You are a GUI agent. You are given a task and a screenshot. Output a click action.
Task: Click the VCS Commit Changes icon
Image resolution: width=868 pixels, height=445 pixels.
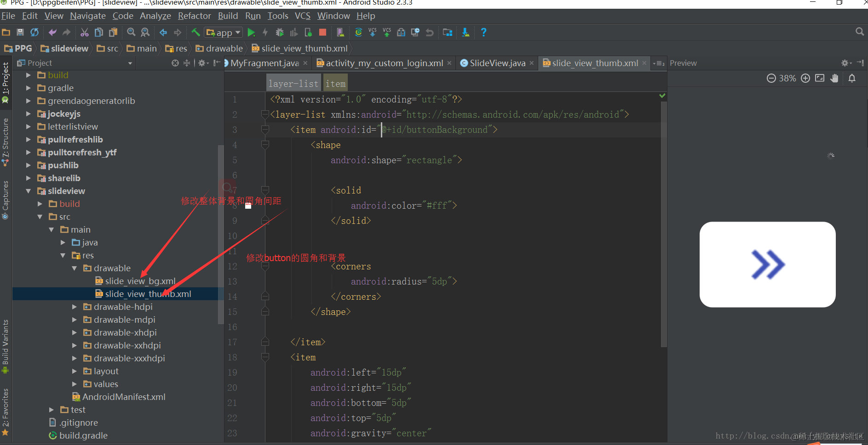coord(387,32)
